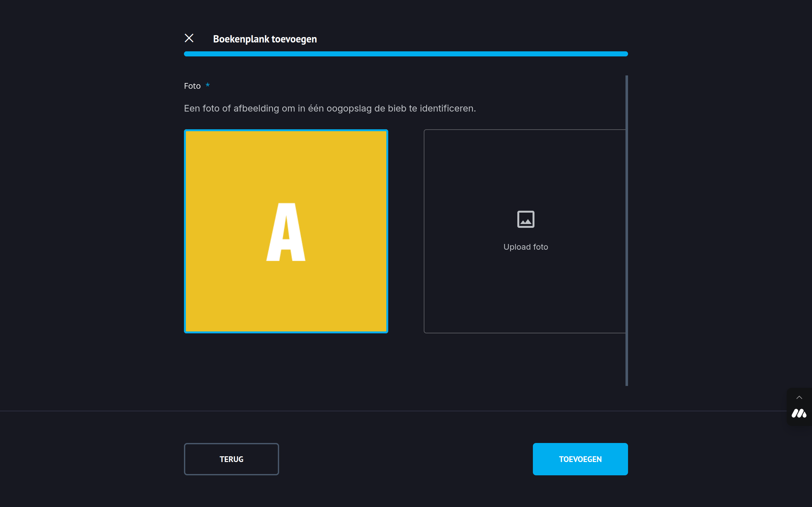812x507 pixels.
Task: Click the empty area inside the upload box
Action: click(x=526, y=295)
